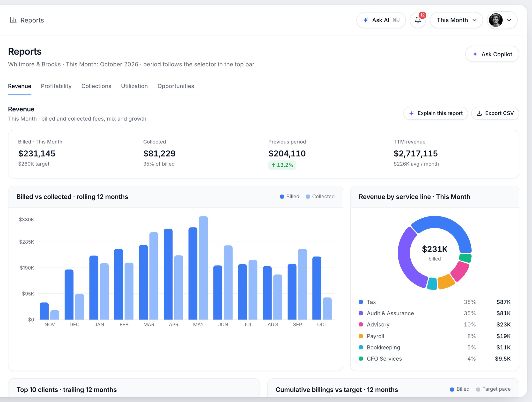Image resolution: width=532 pixels, height=402 pixels.
Task: Click the Audit & Assurance purple swatch
Action: point(361,313)
